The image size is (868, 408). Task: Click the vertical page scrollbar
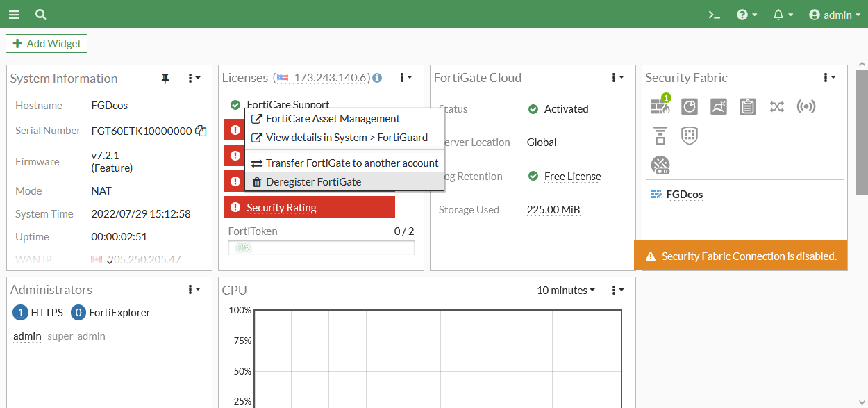(862, 132)
